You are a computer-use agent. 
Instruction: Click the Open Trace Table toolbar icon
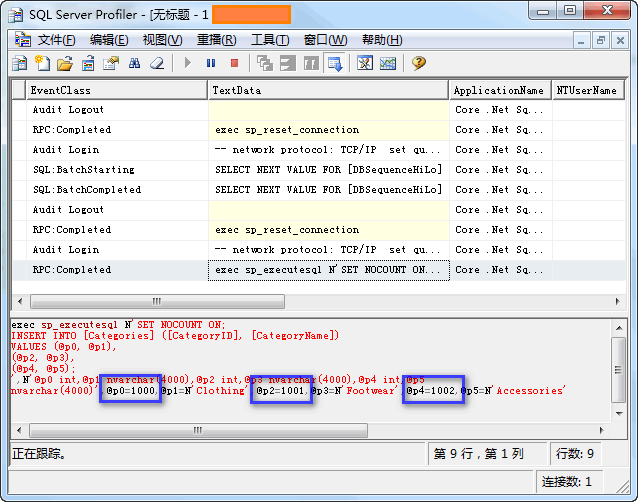pos(88,63)
